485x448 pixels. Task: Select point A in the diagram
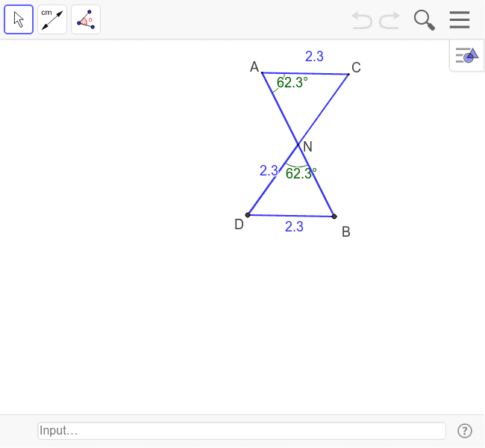coord(263,72)
